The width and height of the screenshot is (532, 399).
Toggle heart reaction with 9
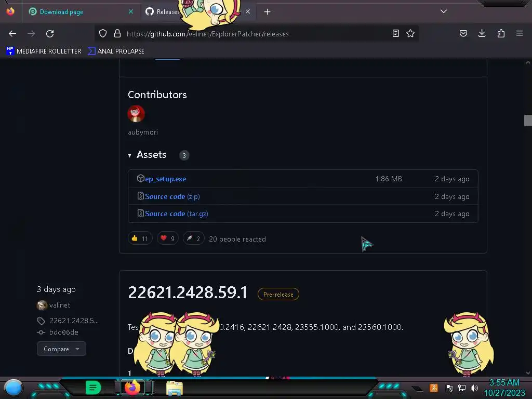coord(168,238)
